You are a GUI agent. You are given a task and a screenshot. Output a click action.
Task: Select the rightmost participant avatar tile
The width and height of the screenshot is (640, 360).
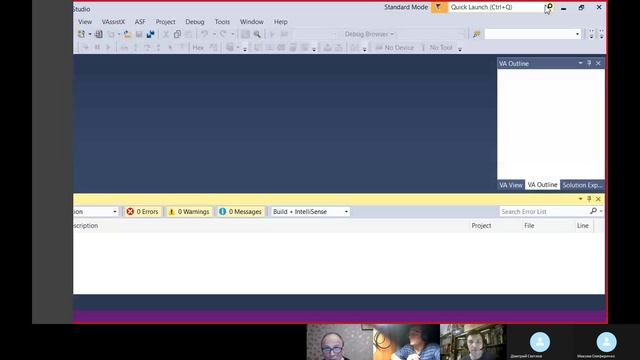[606, 342]
